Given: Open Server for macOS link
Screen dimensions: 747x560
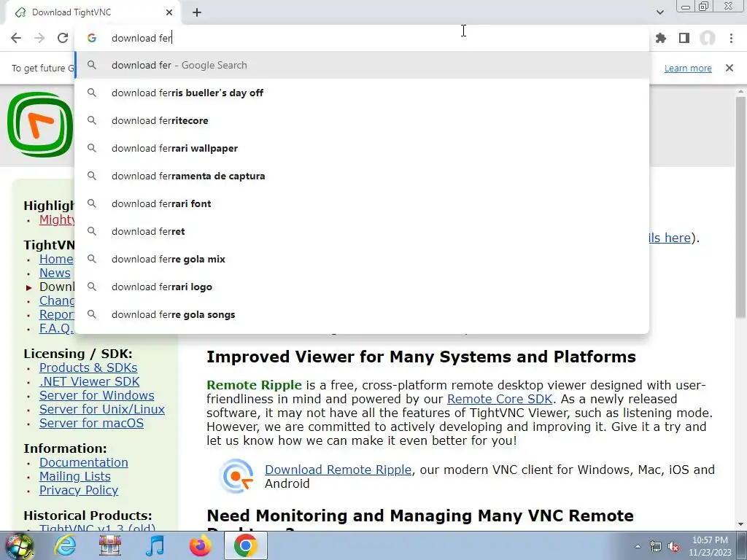Looking at the screenshot, I should [x=91, y=423].
